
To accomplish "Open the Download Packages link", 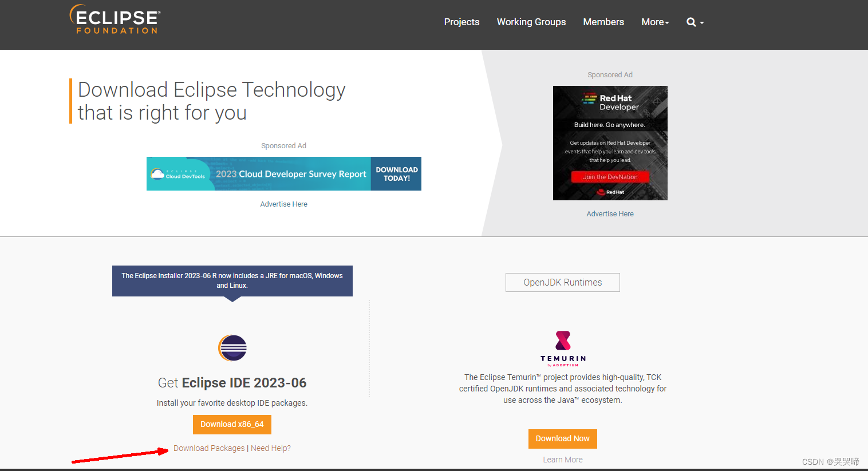I will click(209, 448).
